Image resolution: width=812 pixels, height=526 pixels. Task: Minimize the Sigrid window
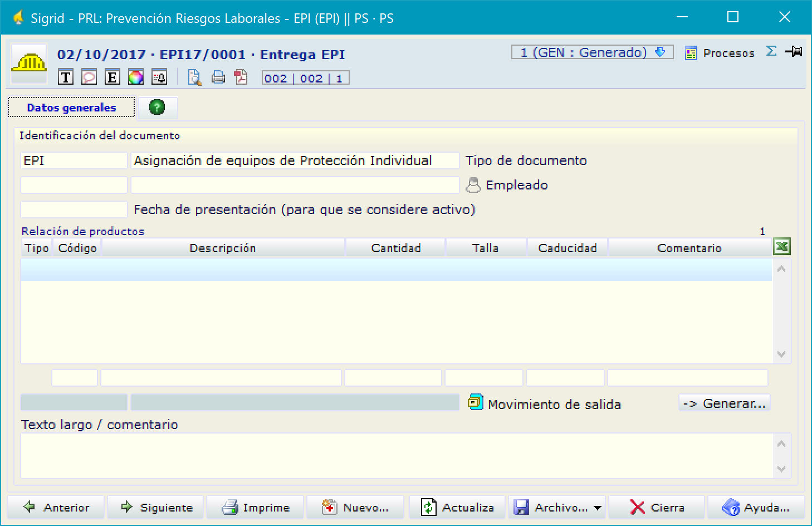point(682,17)
